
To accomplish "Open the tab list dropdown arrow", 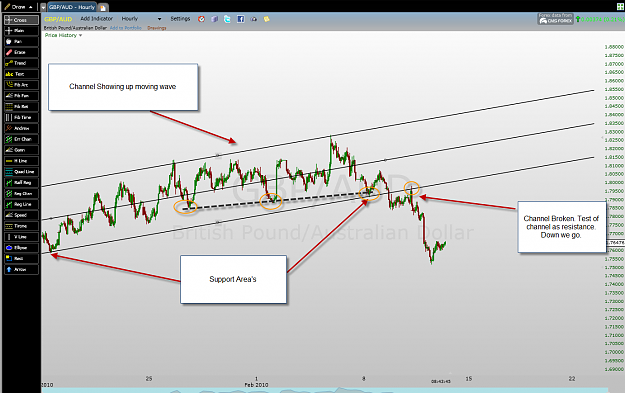I will coord(43,7).
